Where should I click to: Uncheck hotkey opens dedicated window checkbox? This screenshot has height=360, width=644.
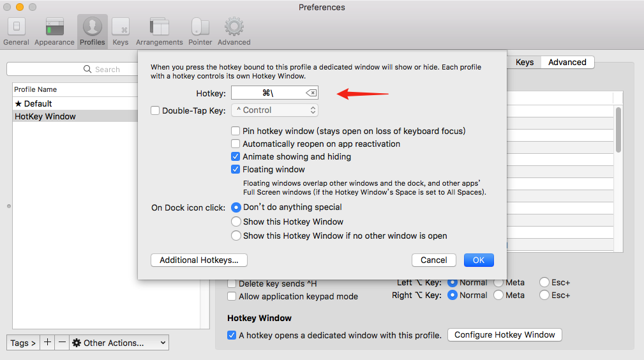(x=232, y=335)
